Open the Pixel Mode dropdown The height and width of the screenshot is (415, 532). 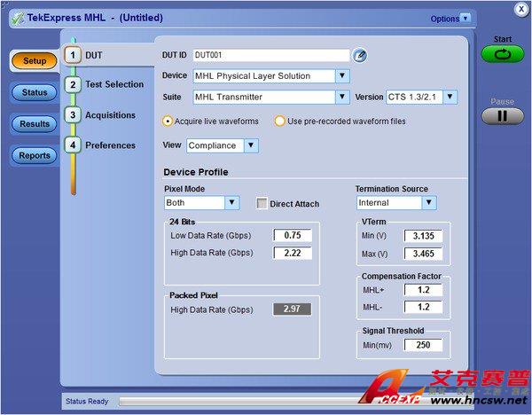231,203
